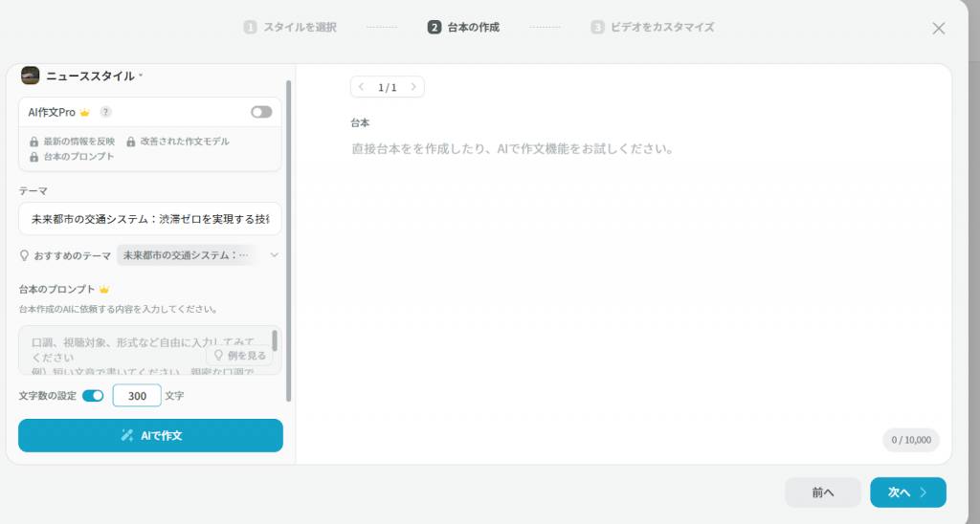This screenshot has height=524, width=980.
Task: Click the news style thumbnail icon
Action: pyautogui.click(x=31, y=76)
